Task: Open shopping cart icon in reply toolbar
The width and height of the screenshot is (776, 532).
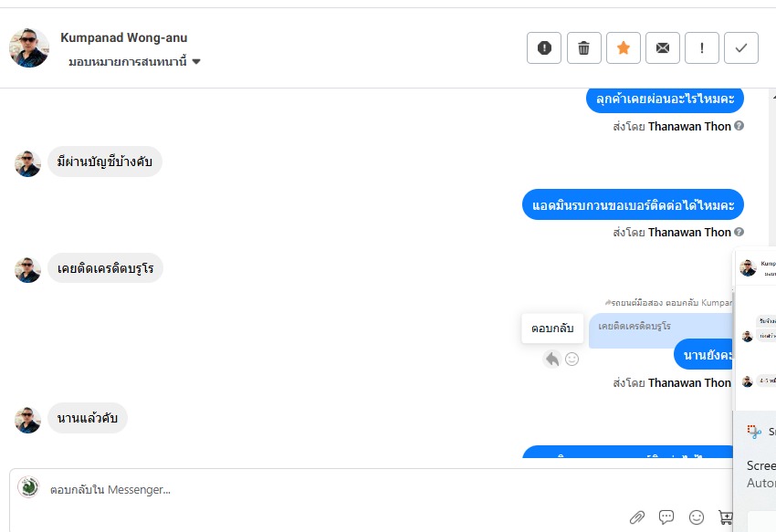Action: [x=726, y=517]
